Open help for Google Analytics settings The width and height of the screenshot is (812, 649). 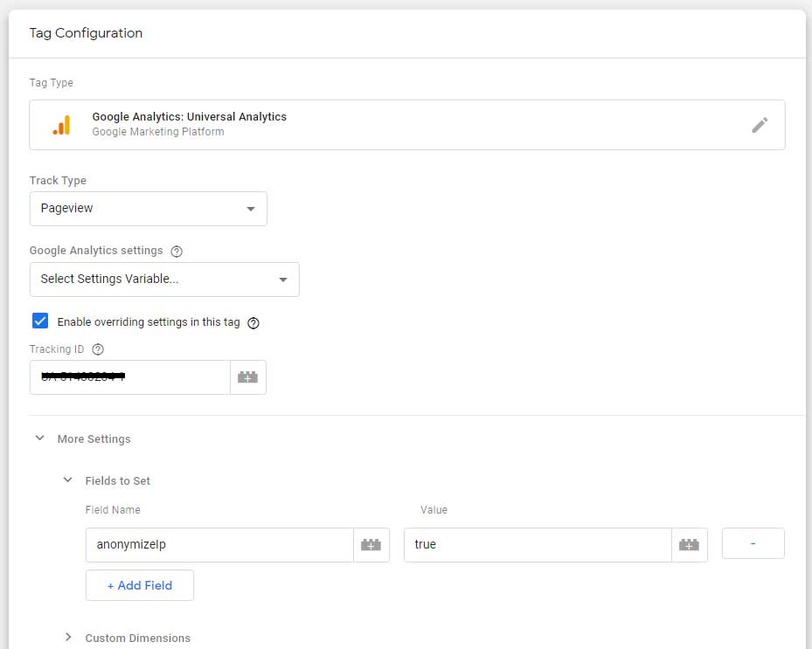click(x=177, y=252)
